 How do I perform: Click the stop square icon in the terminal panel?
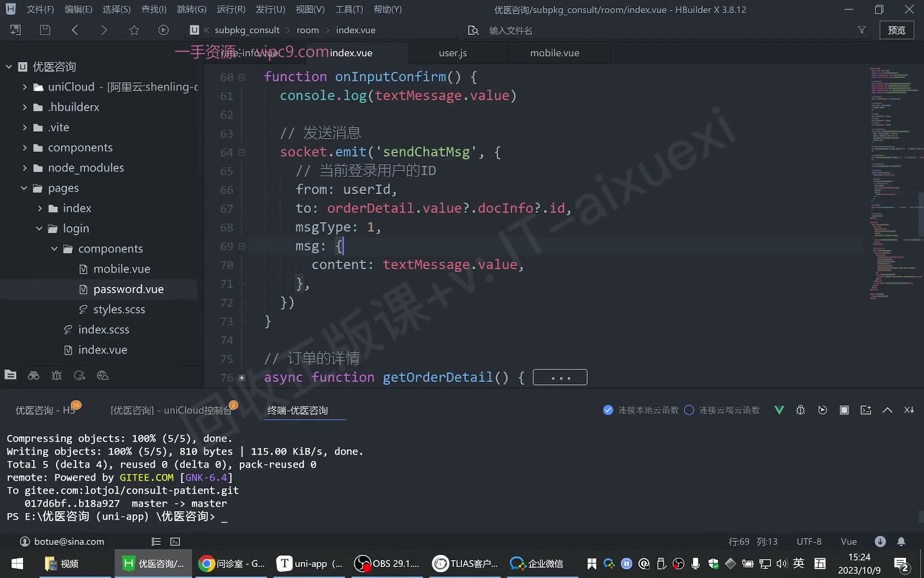(844, 410)
